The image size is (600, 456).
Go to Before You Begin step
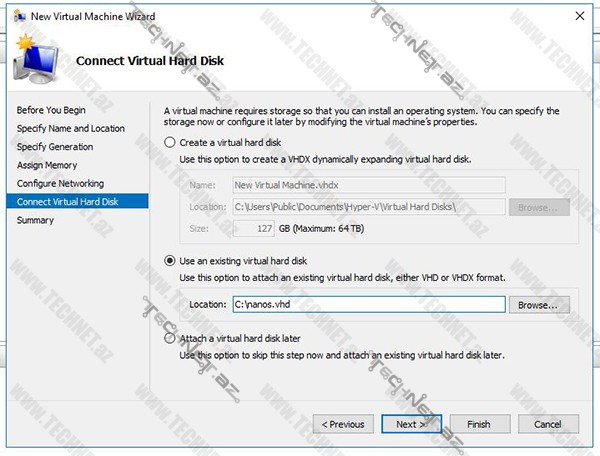[x=51, y=110]
